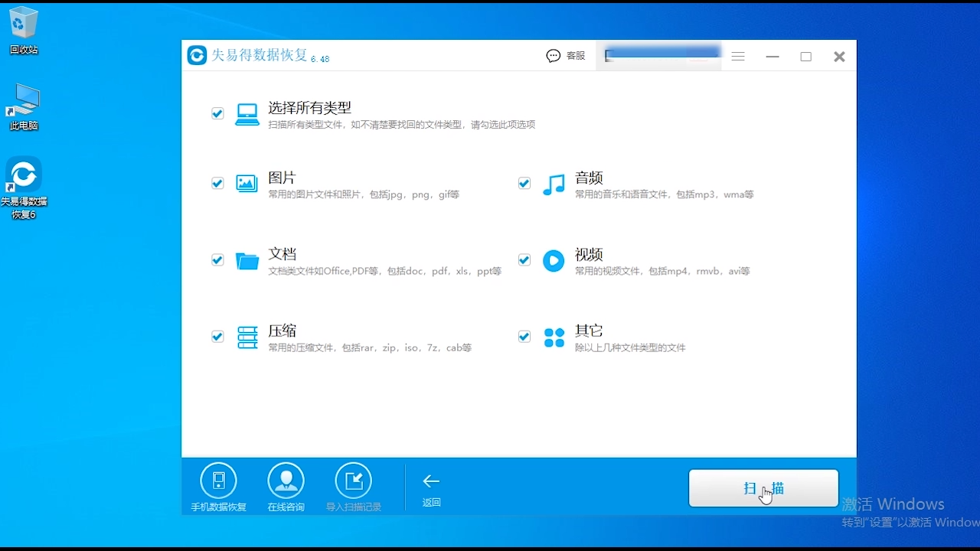Uncheck the 选择所有类型 checkbox
This screenshot has width=980, height=551.
[x=217, y=113]
